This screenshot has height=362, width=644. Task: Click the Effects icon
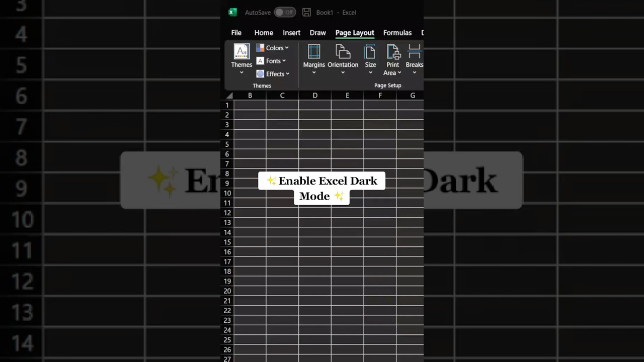click(x=260, y=74)
